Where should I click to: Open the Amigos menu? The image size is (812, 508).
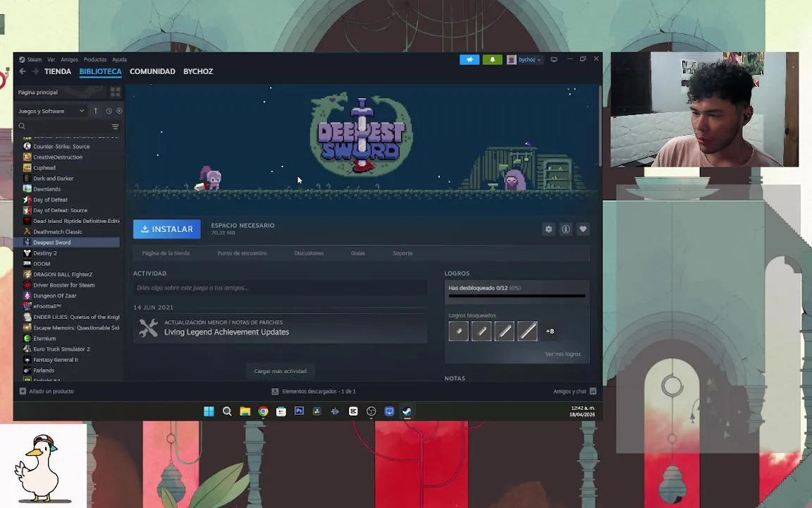pos(69,59)
